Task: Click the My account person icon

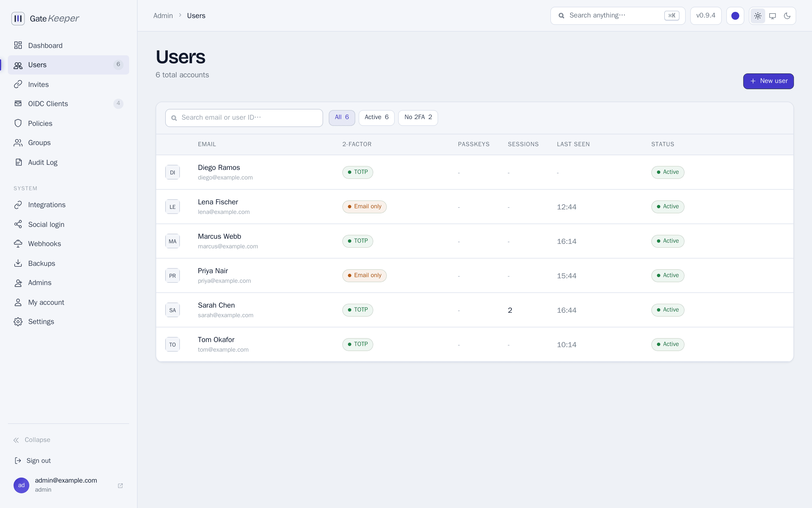Action: pos(18,302)
